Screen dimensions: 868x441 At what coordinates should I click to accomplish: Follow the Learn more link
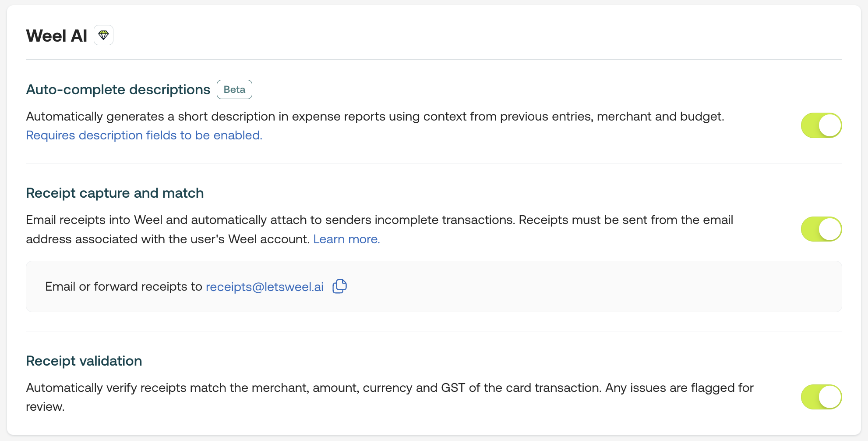coord(346,239)
